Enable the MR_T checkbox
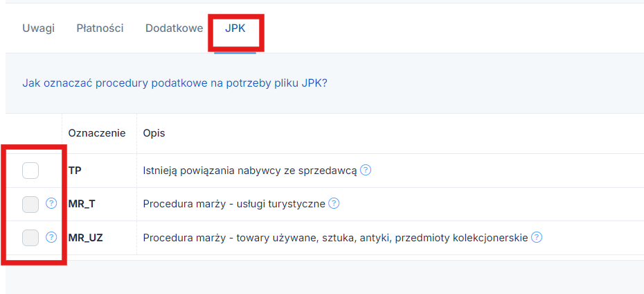Image resolution: width=644 pixels, height=294 pixels. 30,205
